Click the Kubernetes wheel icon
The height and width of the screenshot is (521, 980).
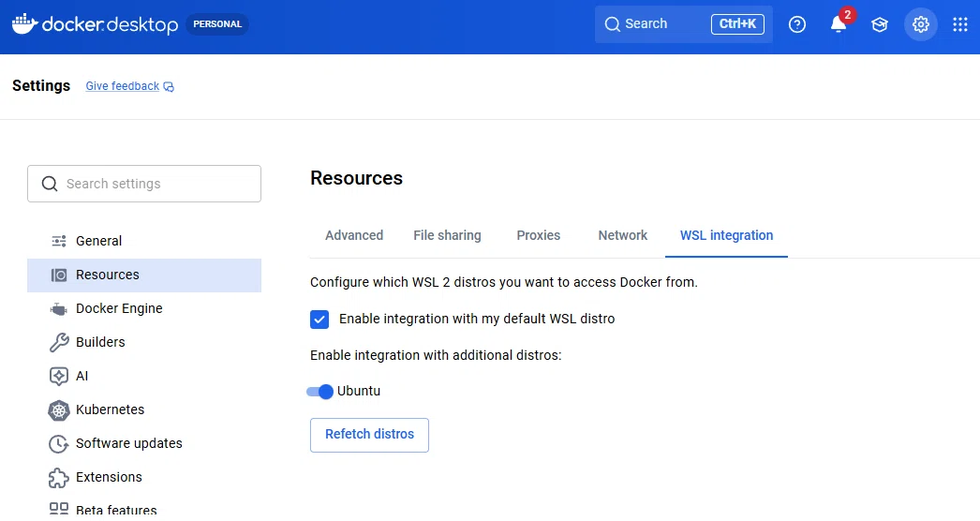59,410
